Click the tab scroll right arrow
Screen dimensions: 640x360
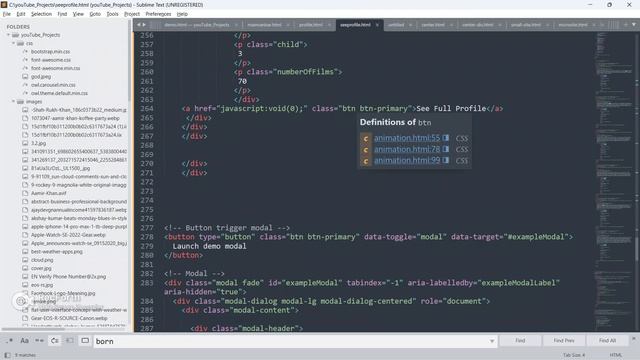tap(144, 25)
